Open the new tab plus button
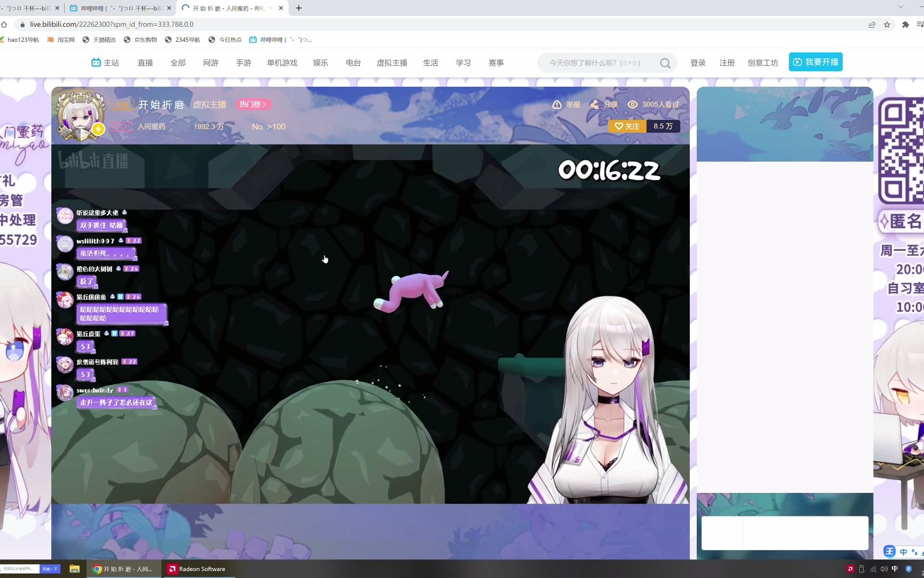The width and height of the screenshot is (924, 578). [299, 8]
